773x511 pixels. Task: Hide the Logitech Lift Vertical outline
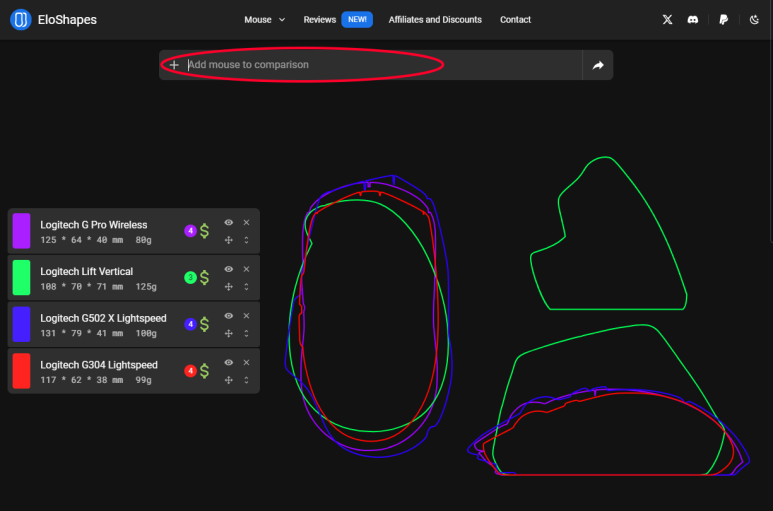tap(229, 270)
